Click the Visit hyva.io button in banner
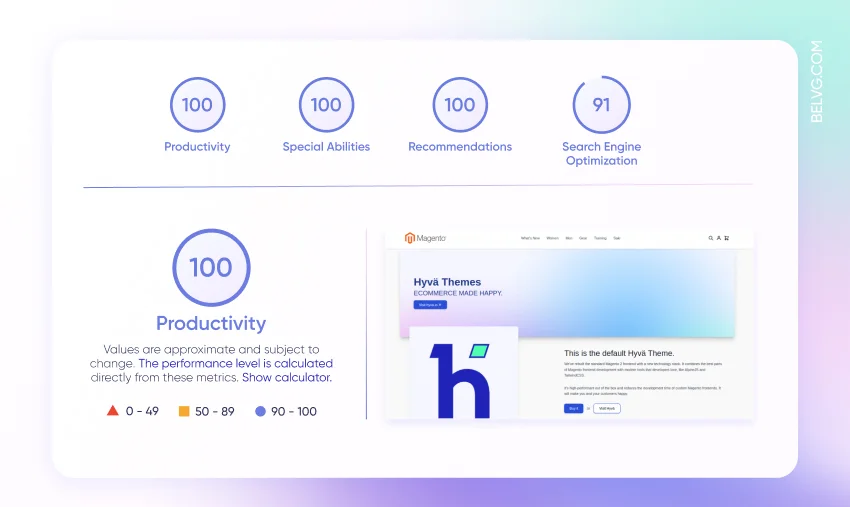 click(x=430, y=305)
